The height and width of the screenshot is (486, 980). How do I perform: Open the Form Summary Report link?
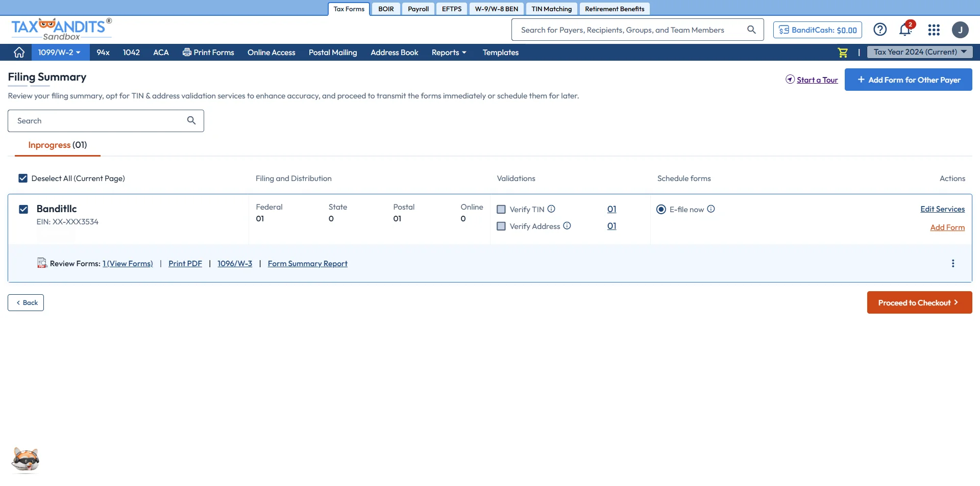[x=307, y=263]
